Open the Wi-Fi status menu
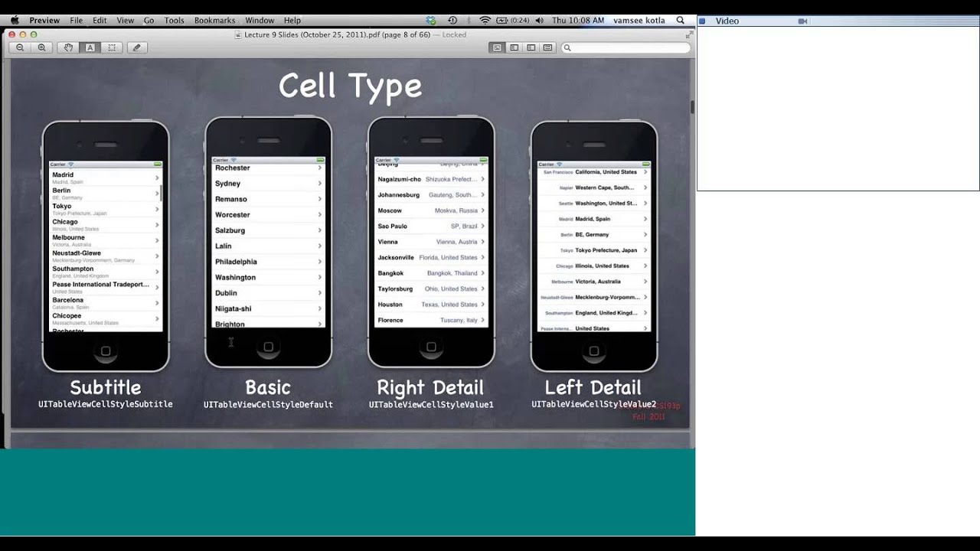 tap(485, 21)
